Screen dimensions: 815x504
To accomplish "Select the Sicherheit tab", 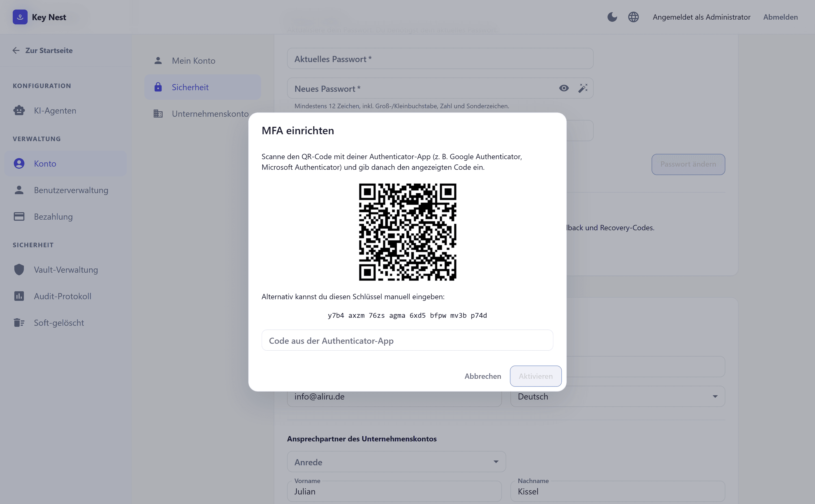I will coord(203,87).
